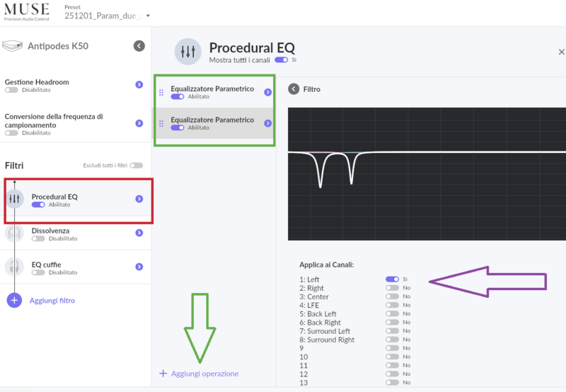Screen dimensions: 566x392
Task: Enable the Gestione Headroom toggle
Action: [x=11, y=91]
